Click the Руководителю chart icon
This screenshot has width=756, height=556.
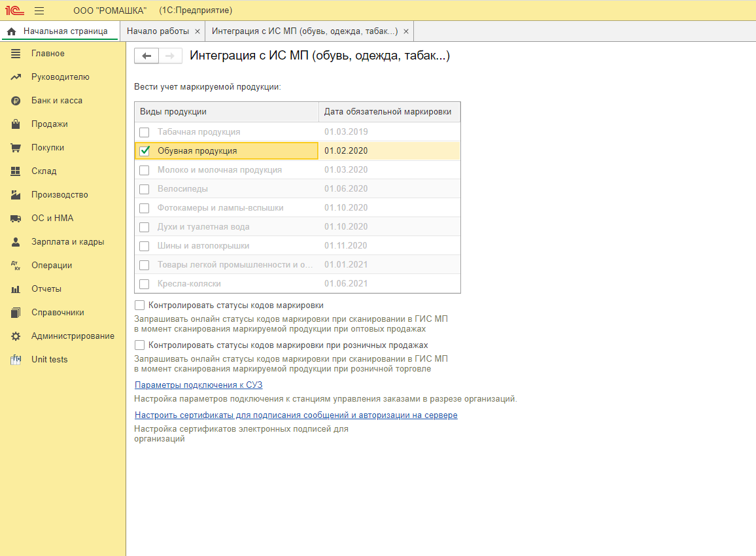click(16, 77)
